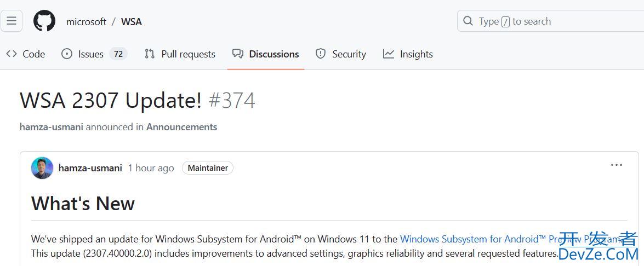The width and height of the screenshot is (644, 266).
Task: Click the Issues count badge 72
Action: tap(118, 54)
